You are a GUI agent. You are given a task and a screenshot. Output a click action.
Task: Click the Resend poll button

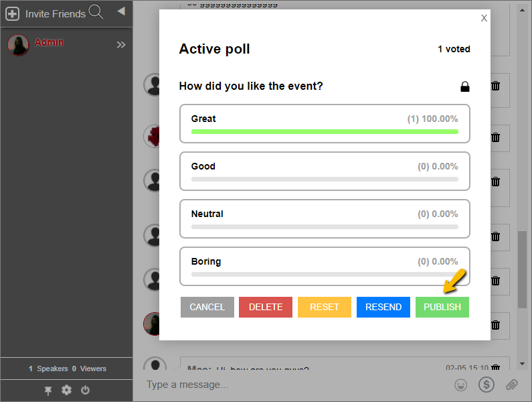tap(383, 307)
